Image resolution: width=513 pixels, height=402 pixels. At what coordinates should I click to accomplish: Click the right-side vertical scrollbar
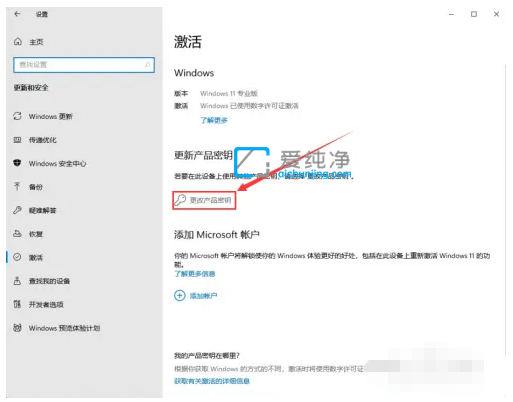pyautogui.click(x=505, y=210)
